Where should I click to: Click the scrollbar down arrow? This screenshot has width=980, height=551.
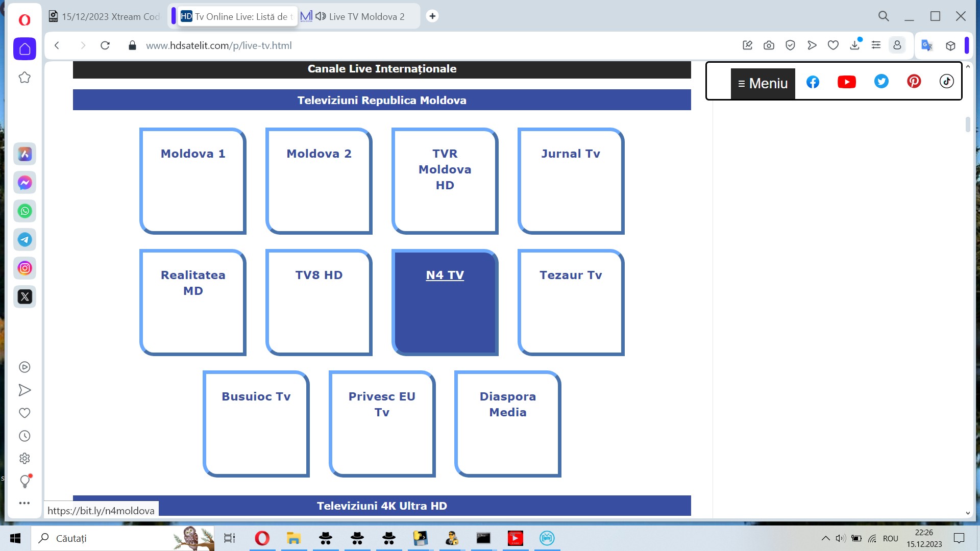click(x=968, y=513)
